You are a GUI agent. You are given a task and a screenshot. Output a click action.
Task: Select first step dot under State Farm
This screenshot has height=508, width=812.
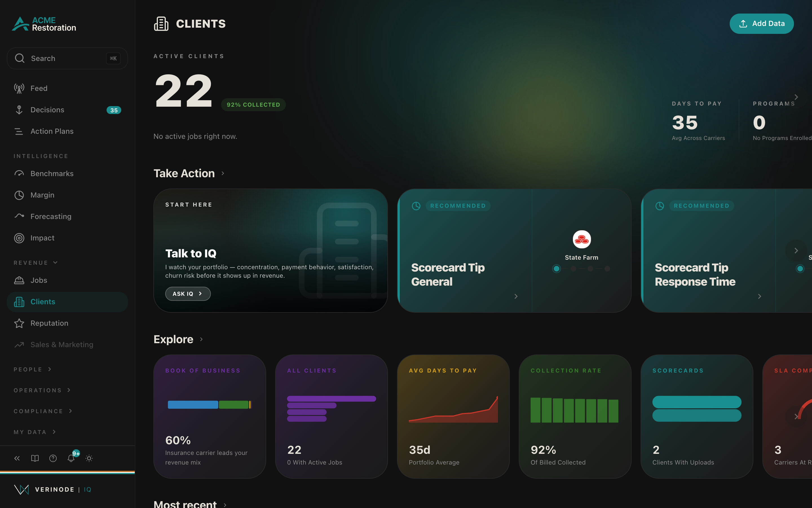coord(556,268)
